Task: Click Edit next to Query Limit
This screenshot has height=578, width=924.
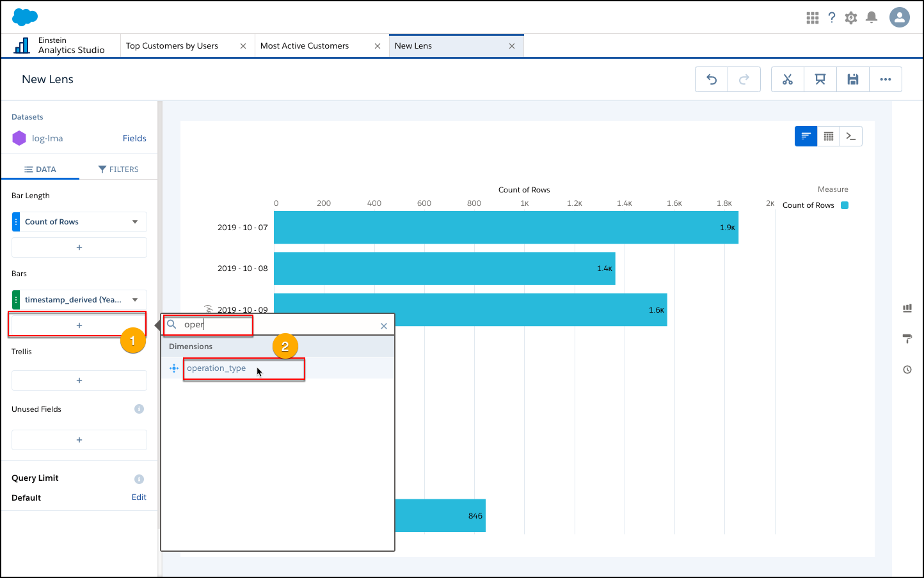Action: tap(139, 497)
